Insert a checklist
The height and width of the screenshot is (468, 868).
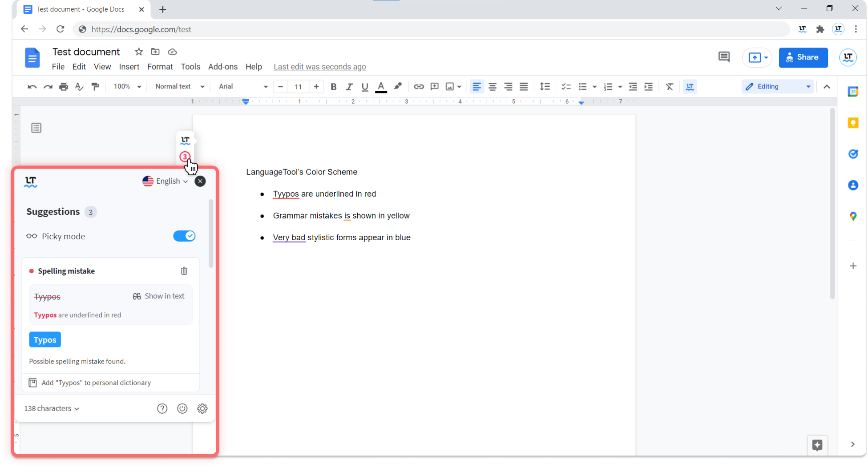point(566,87)
